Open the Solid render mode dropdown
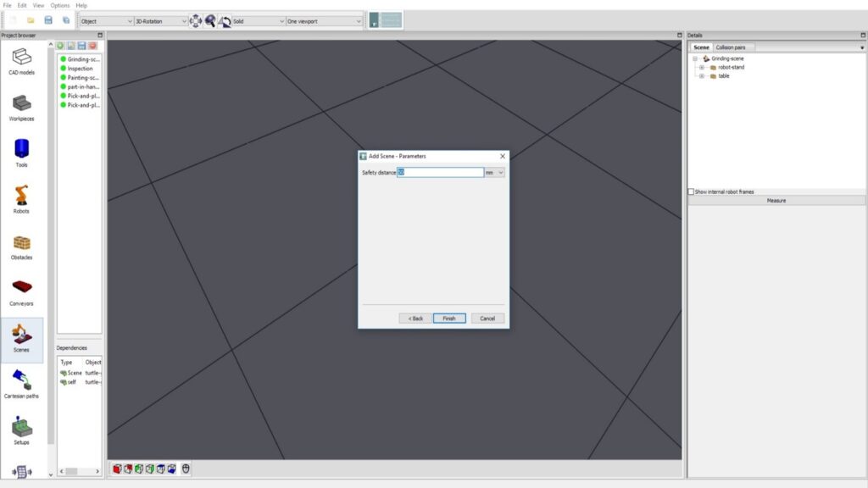 coord(259,20)
